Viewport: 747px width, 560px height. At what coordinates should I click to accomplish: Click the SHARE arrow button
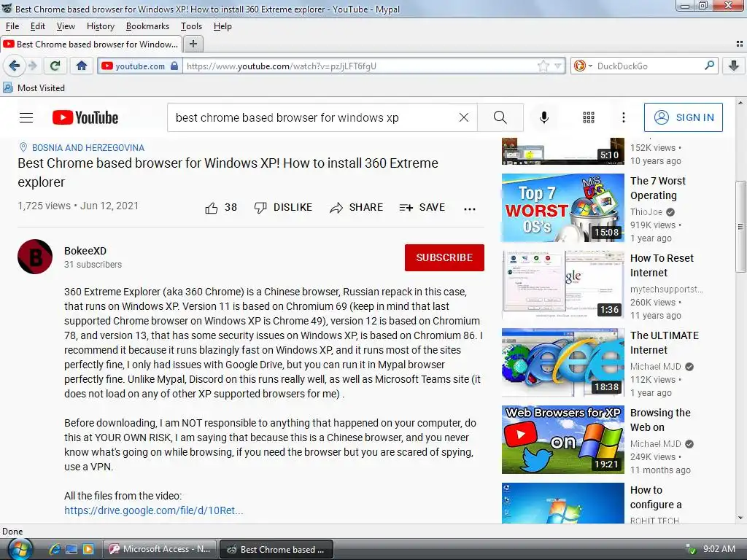[x=356, y=208]
